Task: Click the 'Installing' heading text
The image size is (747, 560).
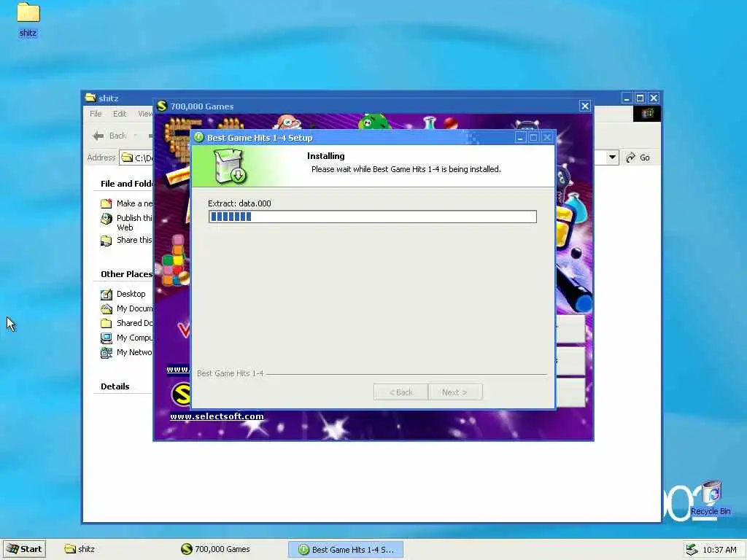Action: click(x=326, y=156)
